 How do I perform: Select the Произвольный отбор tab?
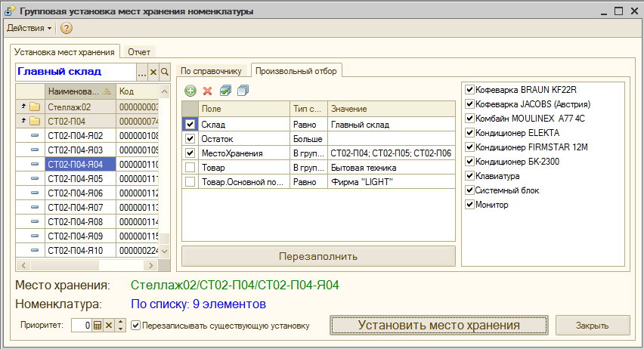click(296, 71)
